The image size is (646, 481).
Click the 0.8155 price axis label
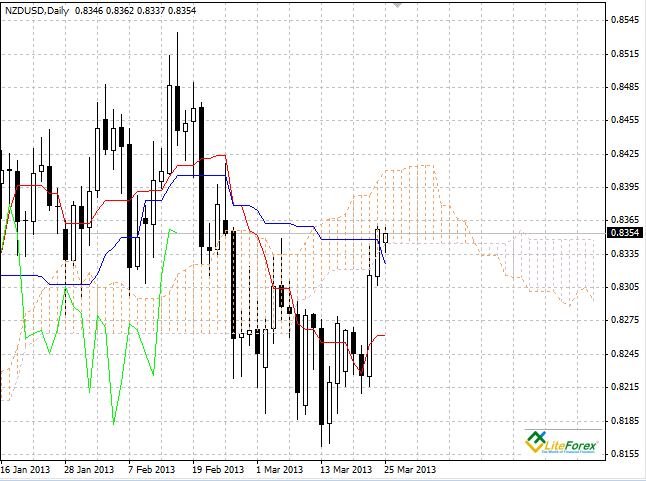[x=625, y=454]
